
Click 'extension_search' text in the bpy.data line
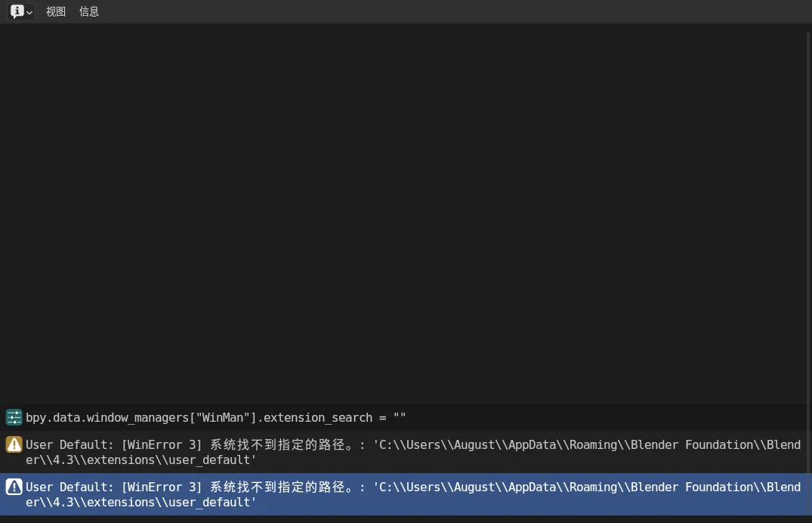tap(317, 417)
